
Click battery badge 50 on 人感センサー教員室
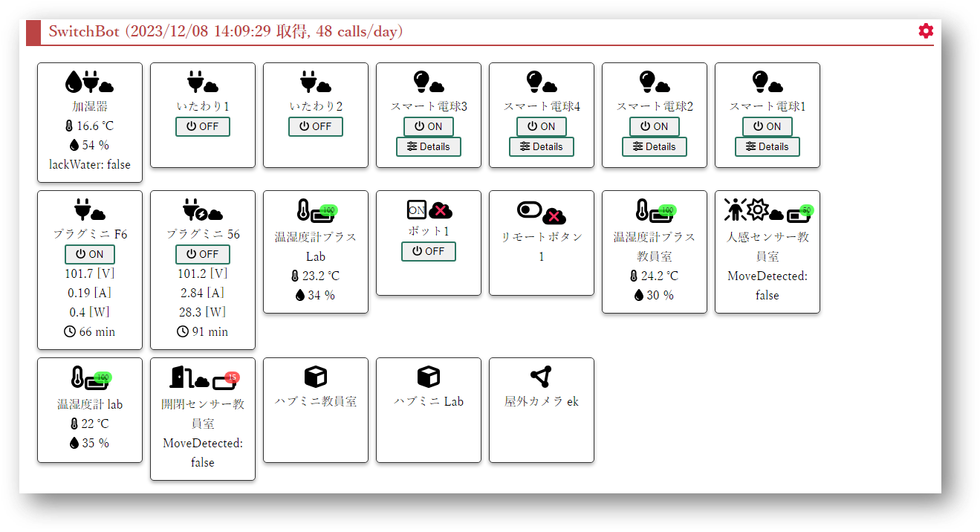click(x=806, y=210)
